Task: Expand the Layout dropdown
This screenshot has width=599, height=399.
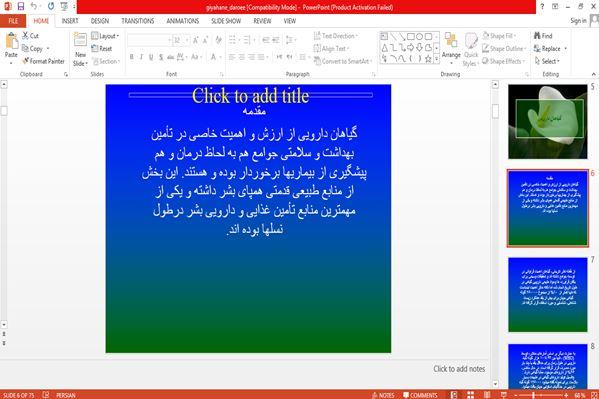Action: coord(105,36)
